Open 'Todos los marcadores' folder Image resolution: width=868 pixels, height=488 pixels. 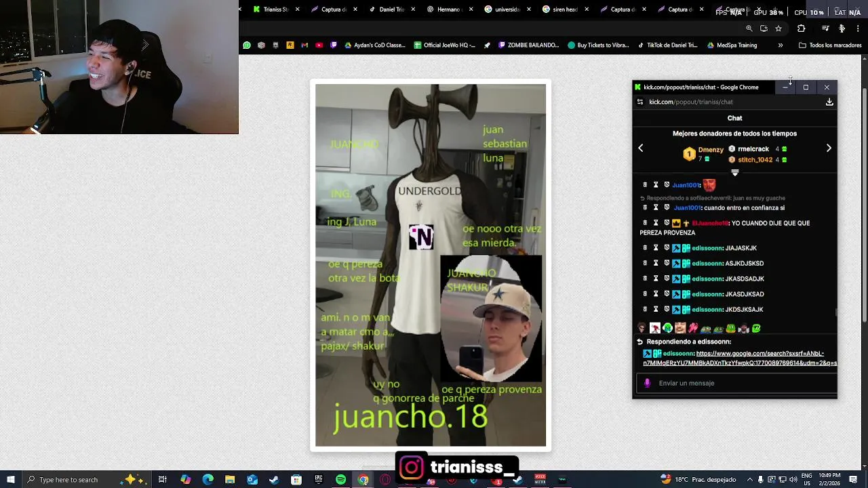point(830,45)
